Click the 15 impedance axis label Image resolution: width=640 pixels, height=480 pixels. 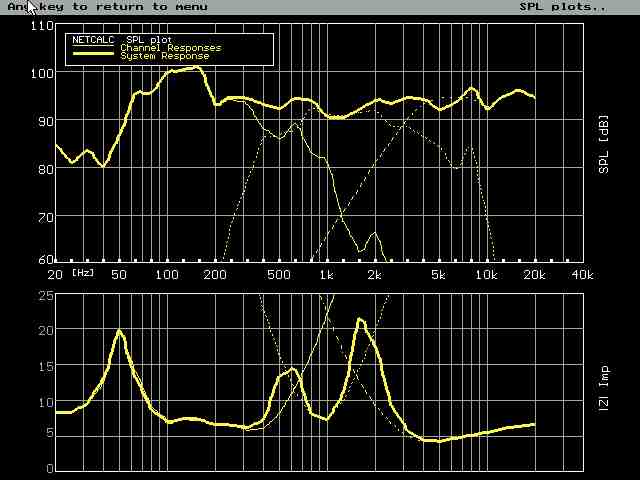45,366
